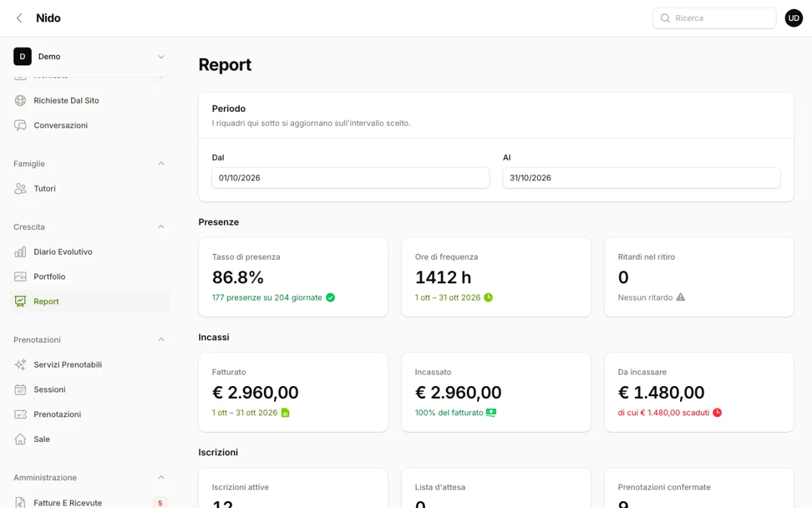This screenshot has width=812, height=508.
Task: Click the Fatture E Ricevute document icon
Action: coord(20,502)
